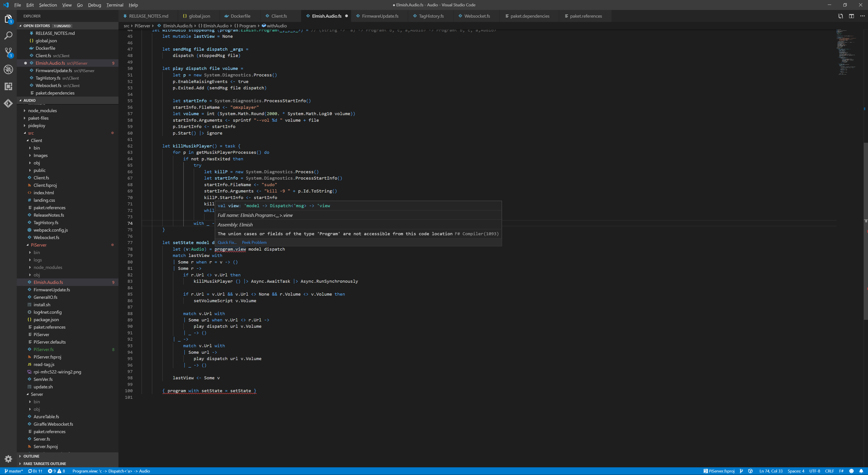
Task: Click Quick Fix link in hover
Action: 227,242
